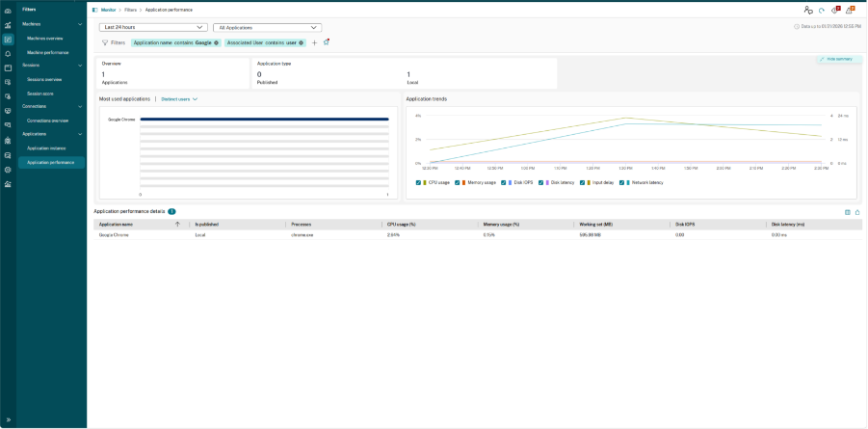Click the chrome.exe process cell
The image size is (868, 429).
pos(302,235)
